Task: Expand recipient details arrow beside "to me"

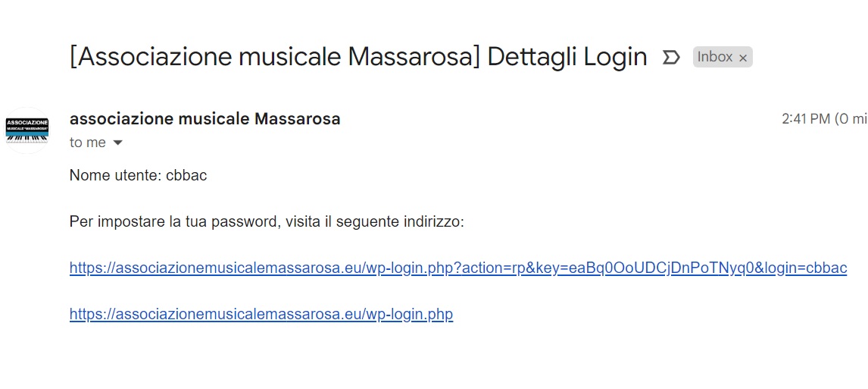Action: coord(117,143)
